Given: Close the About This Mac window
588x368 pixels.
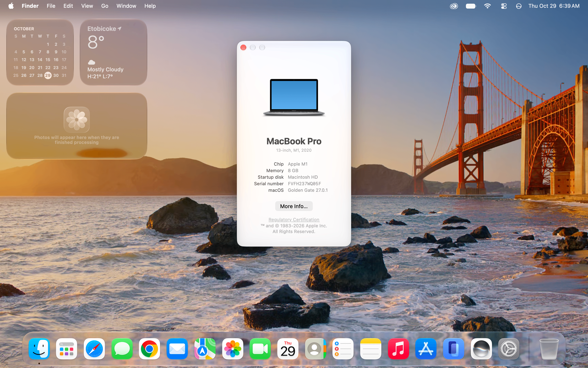Looking at the screenshot, I should [x=243, y=47].
